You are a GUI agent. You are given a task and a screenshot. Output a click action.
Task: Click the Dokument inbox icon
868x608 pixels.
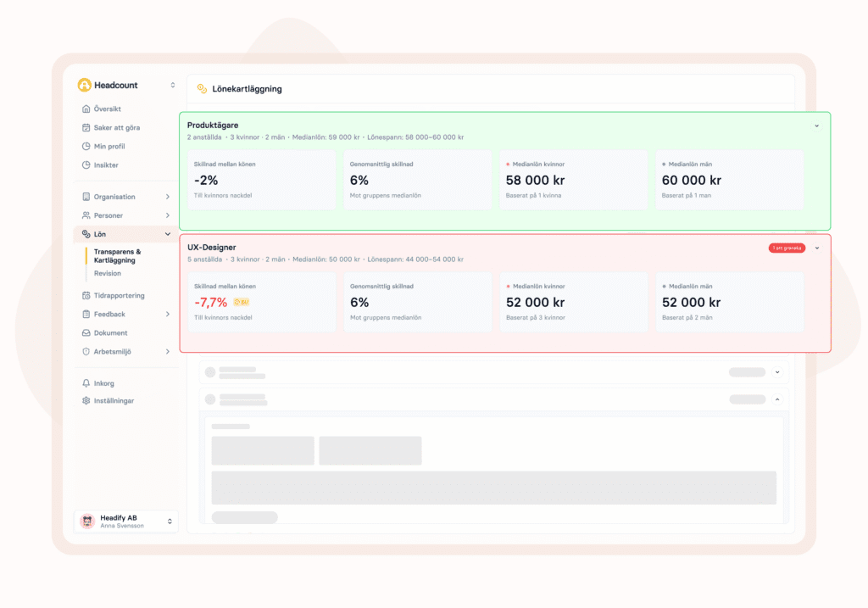point(86,332)
